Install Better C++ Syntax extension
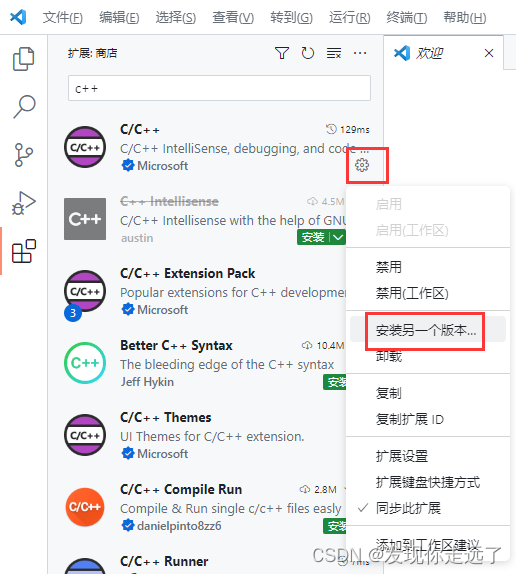Screen dimensions: 516x574 tap(335, 382)
